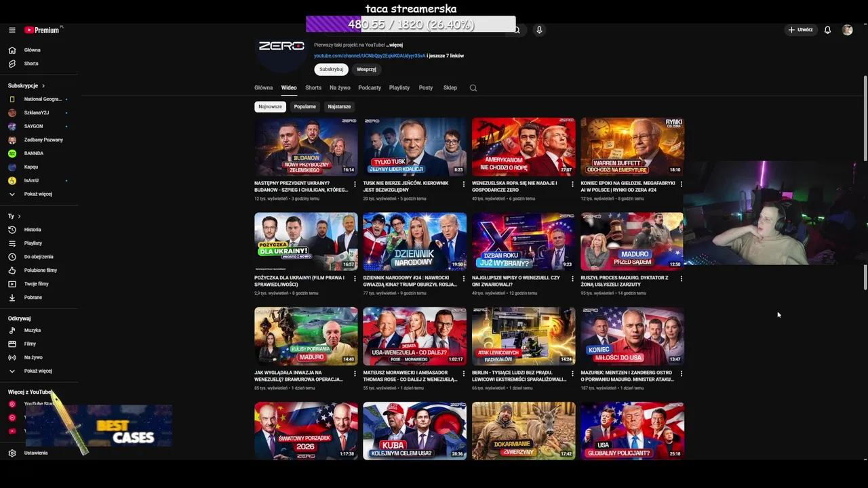
Task: Click the voice search microphone icon
Action: click(x=539, y=30)
